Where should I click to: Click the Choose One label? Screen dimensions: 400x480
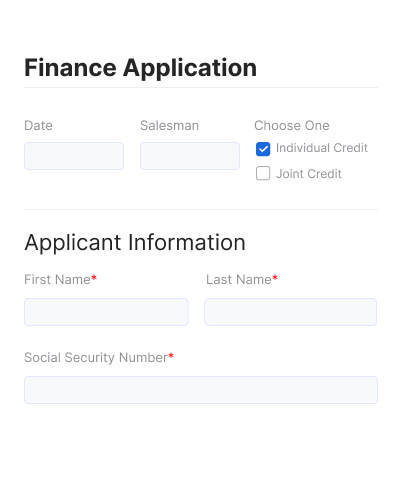(292, 126)
